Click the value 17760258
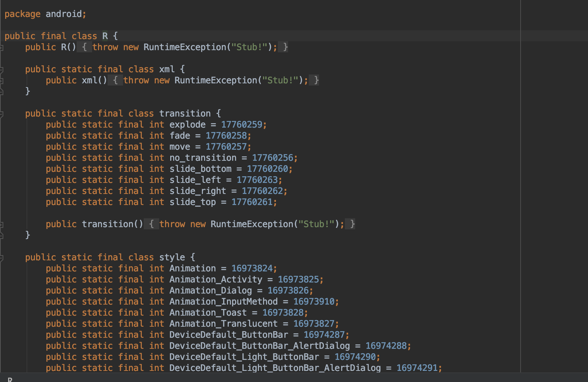The image size is (588, 382). [226, 136]
